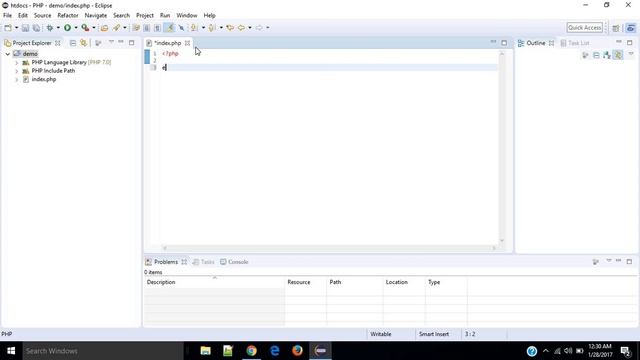The height and width of the screenshot is (360, 640).
Task: Click the Next Annotation icon
Action: tap(194, 28)
